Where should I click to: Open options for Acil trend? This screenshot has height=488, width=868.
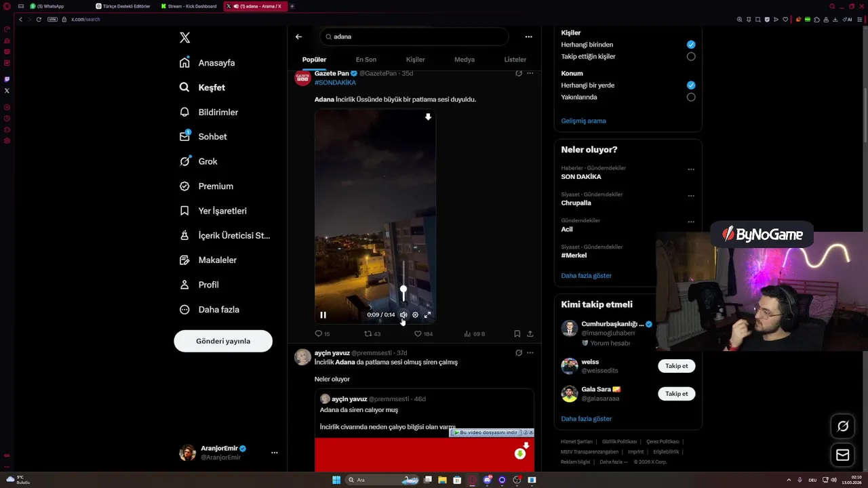pyautogui.click(x=691, y=222)
